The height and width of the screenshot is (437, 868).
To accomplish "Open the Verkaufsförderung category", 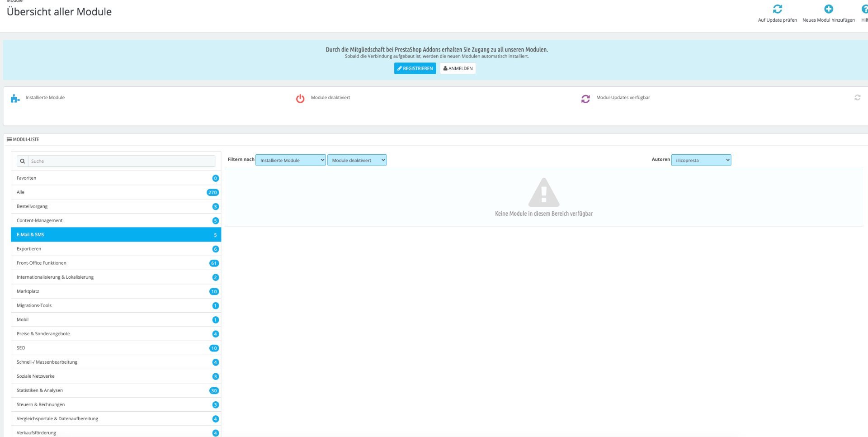I will [116, 432].
